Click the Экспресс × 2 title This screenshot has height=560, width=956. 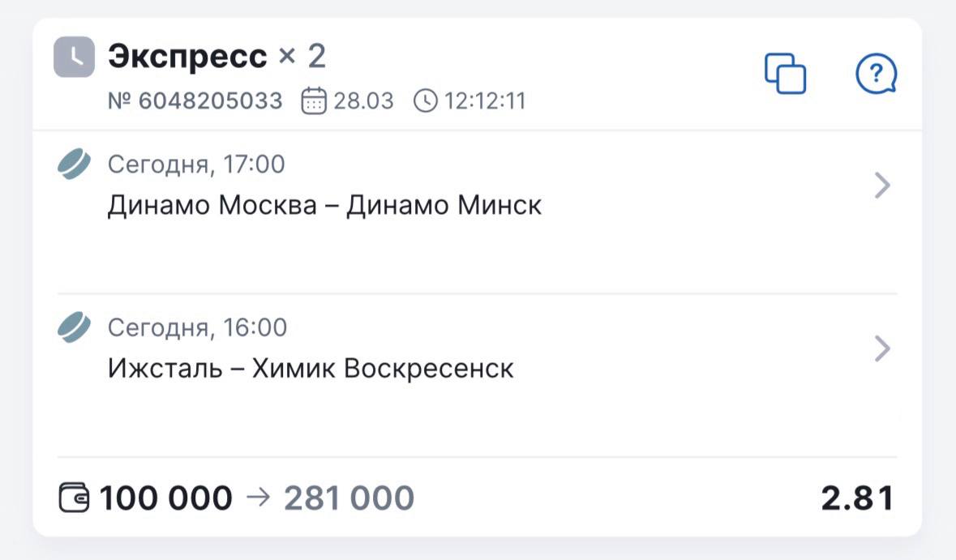[x=216, y=57]
